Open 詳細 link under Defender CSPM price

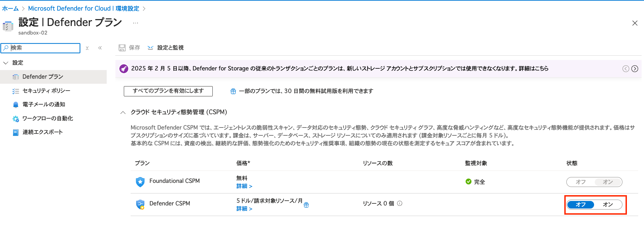pos(244,209)
